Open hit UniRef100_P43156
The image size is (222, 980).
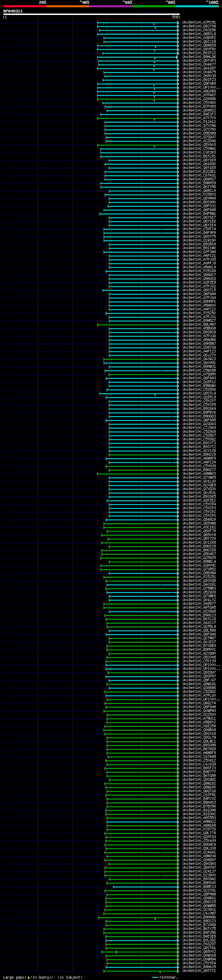tap(199, 30)
